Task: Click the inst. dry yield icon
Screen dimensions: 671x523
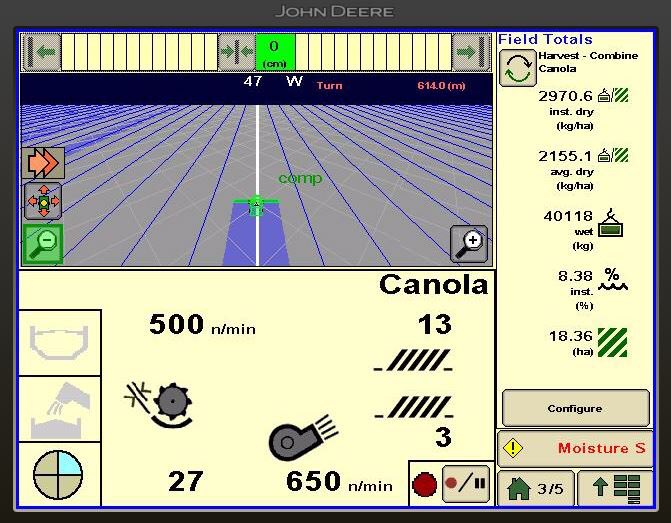Action: coord(613,95)
